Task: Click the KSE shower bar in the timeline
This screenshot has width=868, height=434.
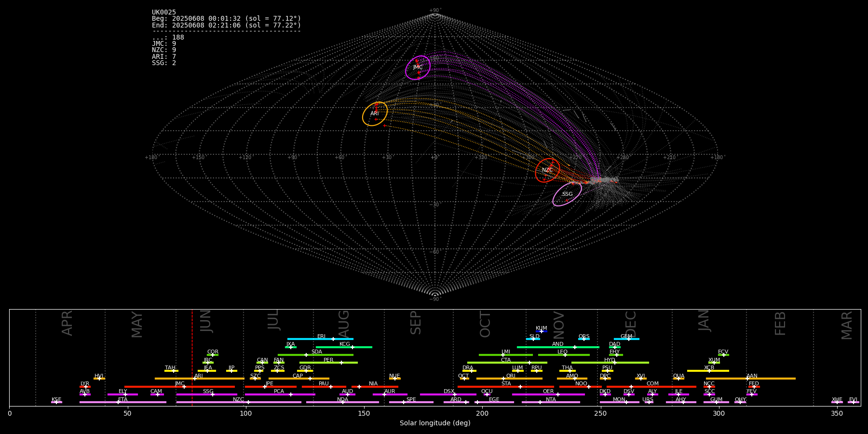Action: tap(56, 402)
